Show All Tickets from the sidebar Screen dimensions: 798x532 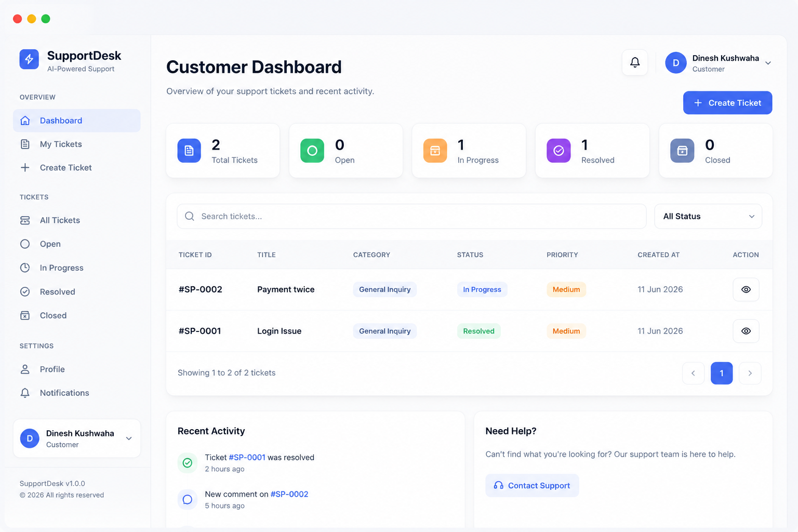tap(77, 220)
